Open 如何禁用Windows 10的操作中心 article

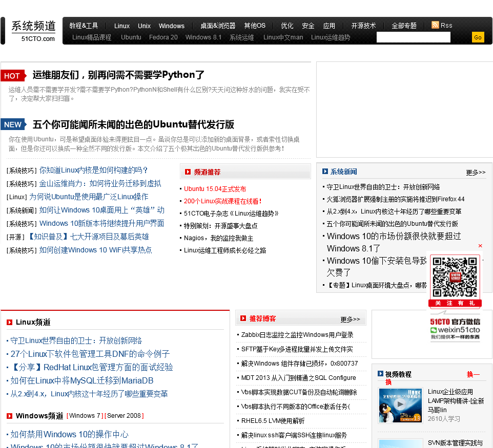tap(70, 435)
